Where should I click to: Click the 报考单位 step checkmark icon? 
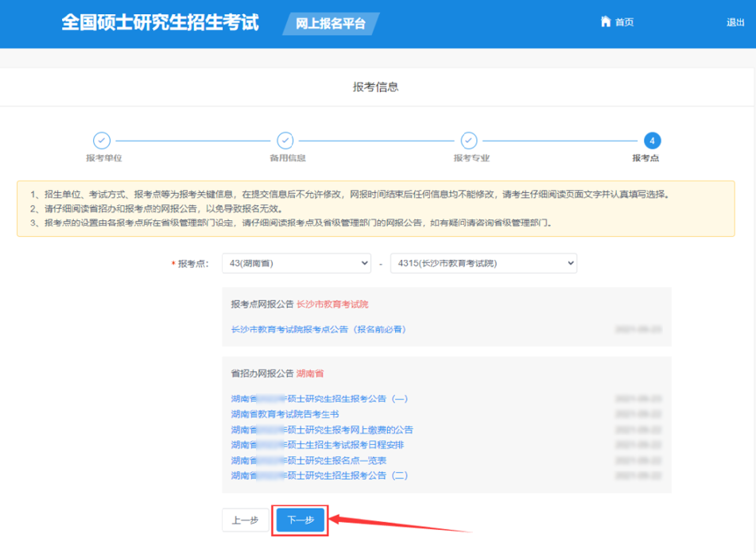(102, 141)
